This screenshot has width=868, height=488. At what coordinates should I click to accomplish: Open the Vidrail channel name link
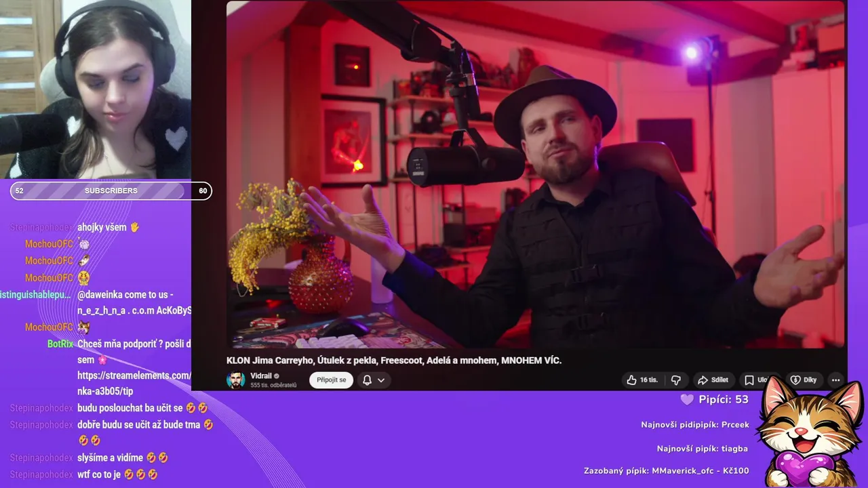(261, 375)
